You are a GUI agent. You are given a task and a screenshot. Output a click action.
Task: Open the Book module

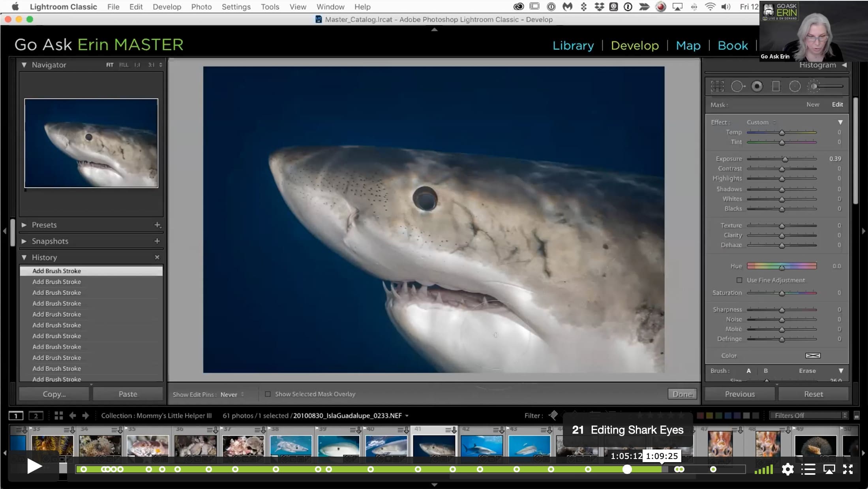(x=733, y=45)
